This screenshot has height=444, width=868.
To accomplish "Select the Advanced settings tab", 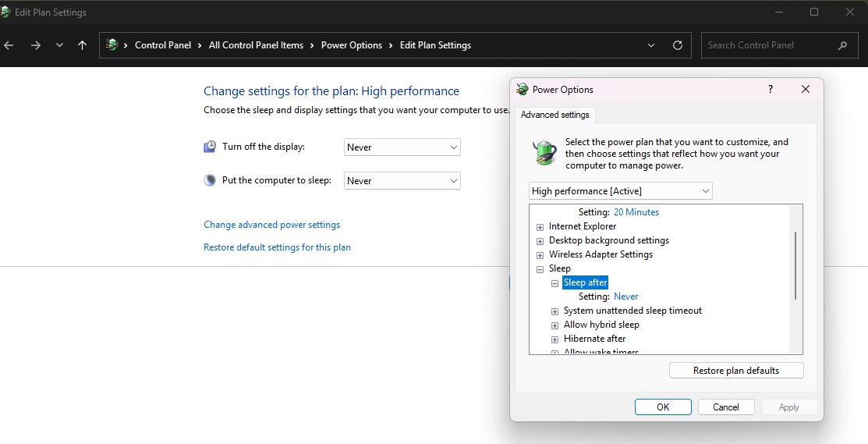I will (x=554, y=115).
